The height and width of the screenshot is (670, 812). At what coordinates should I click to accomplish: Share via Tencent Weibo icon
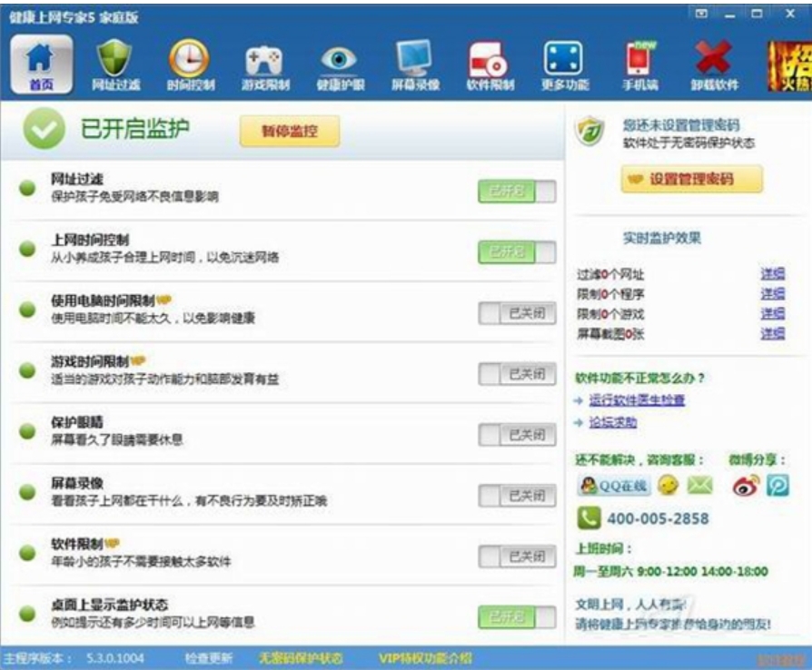(x=777, y=485)
